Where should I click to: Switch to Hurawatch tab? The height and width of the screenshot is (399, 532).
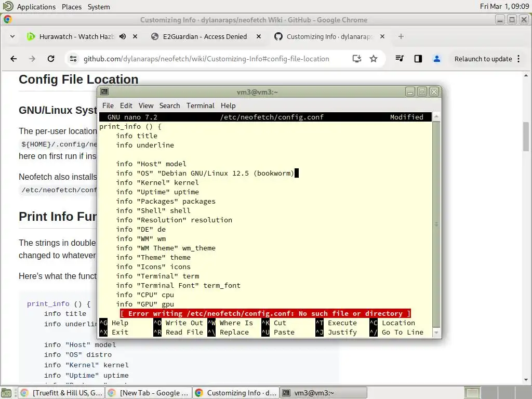pos(77,36)
